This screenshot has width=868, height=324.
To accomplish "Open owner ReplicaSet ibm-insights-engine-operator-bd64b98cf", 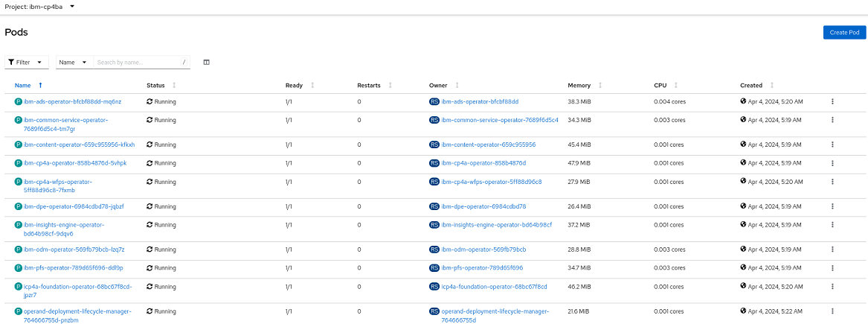I will point(497,225).
